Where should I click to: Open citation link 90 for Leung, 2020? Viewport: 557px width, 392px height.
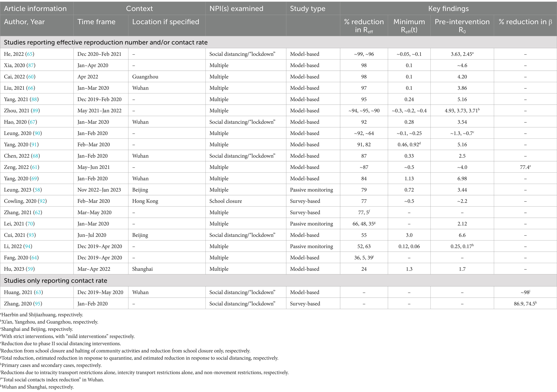pyautogui.click(x=37, y=133)
